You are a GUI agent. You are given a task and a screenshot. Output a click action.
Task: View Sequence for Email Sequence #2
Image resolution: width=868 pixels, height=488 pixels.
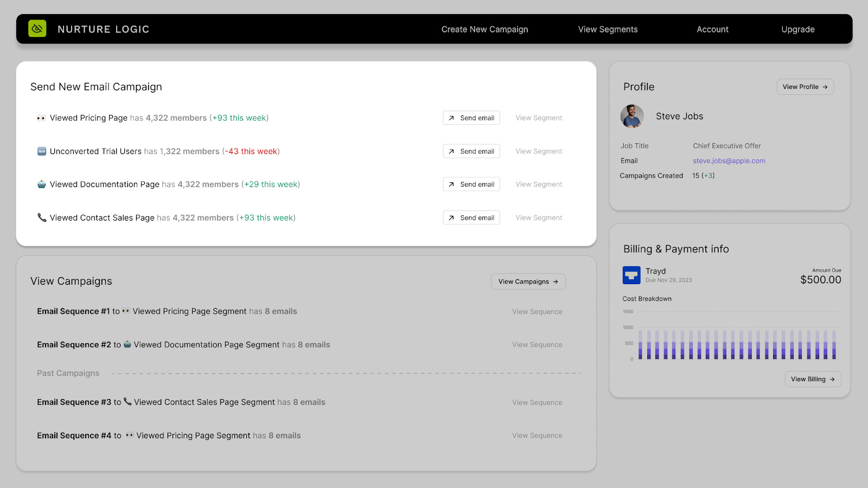537,344
